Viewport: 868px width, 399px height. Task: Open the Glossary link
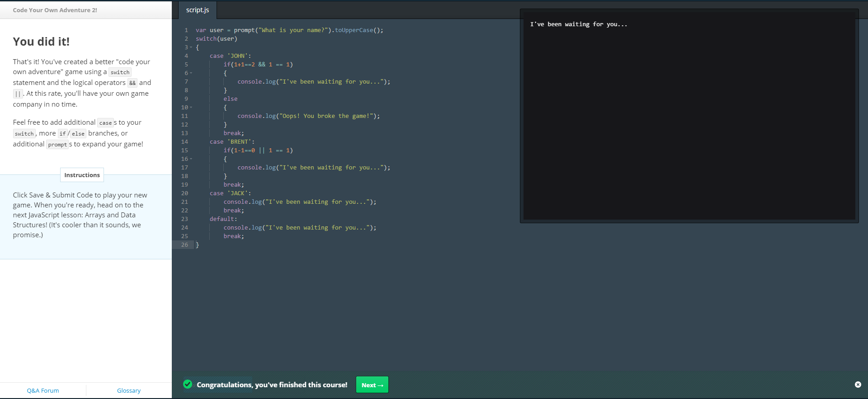(129, 390)
